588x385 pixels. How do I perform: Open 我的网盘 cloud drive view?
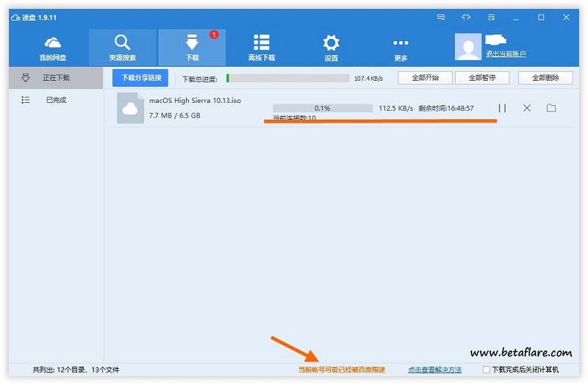click(53, 47)
